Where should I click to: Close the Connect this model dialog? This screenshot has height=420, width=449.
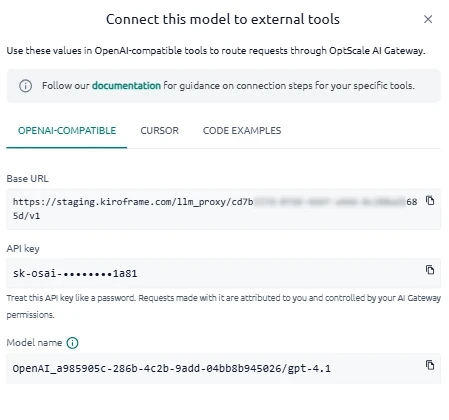click(x=428, y=19)
